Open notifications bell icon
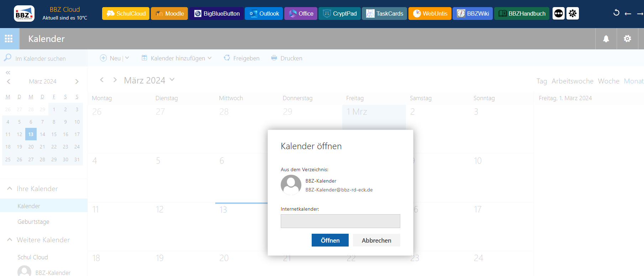This screenshot has width=644, height=276. tap(606, 39)
